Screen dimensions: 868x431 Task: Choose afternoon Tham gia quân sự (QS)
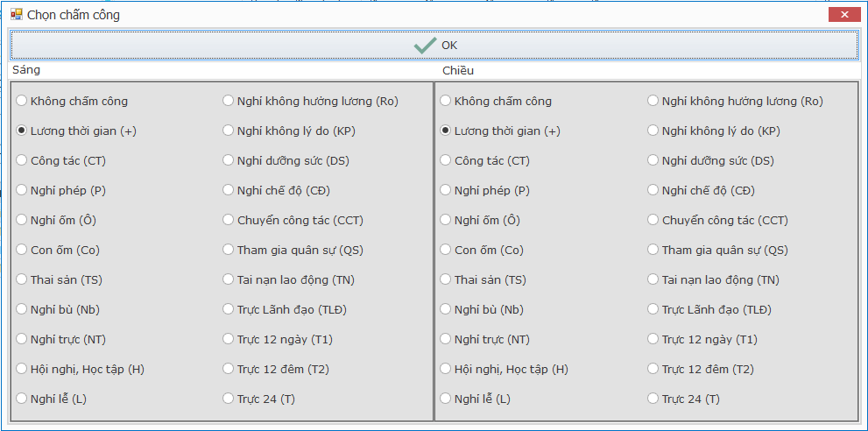(717, 250)
